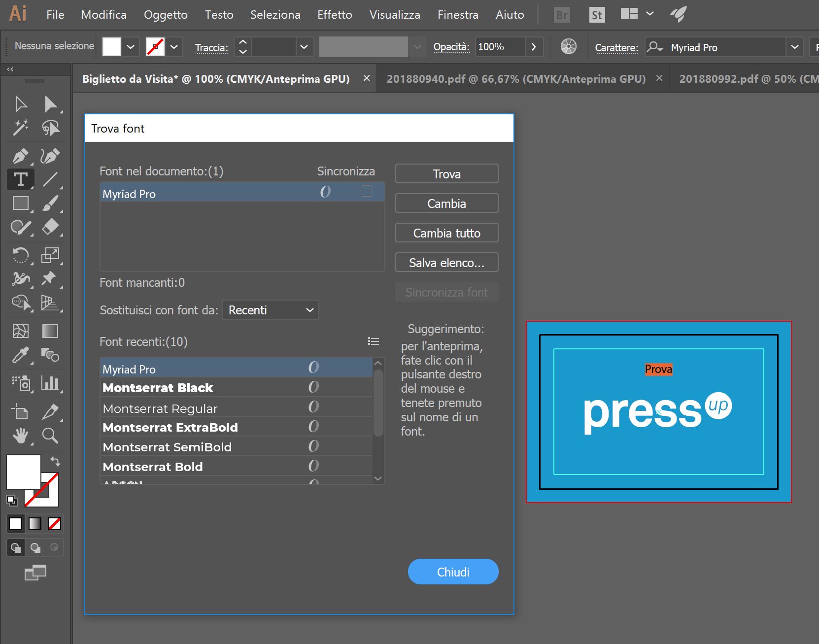Tick the Sincronizza checkbox for Myriad Pro
Screen dimensions: 819x644
point(366,191)
